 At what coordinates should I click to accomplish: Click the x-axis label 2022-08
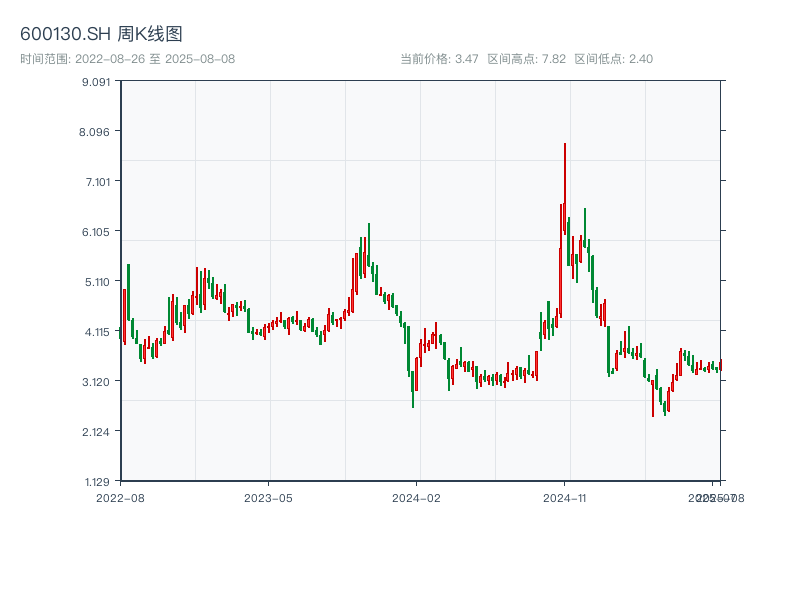(120, 498)
